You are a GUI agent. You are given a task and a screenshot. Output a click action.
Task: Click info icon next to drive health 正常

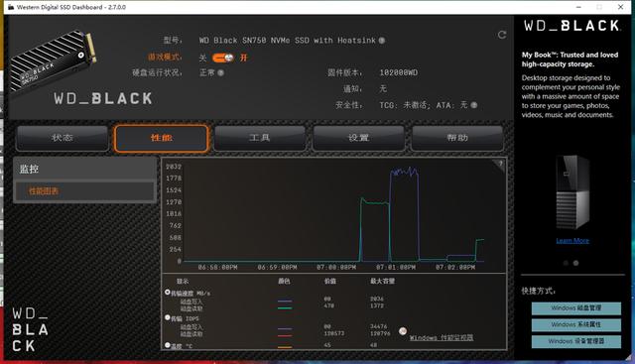click(220, 72)
